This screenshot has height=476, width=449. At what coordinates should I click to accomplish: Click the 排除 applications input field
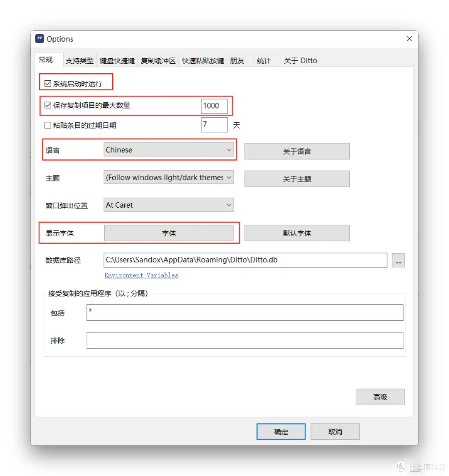click(245, 340)
